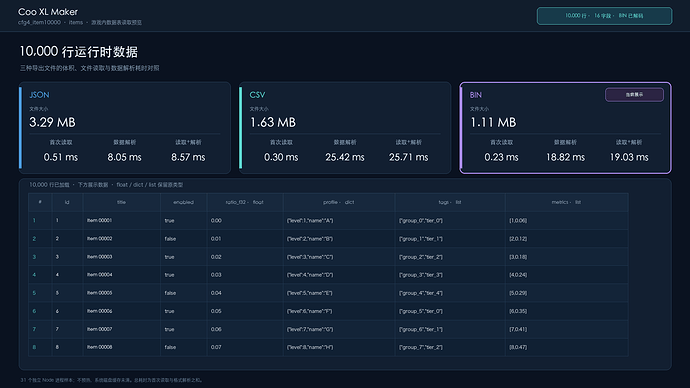Click the cfg4_item10000 breadcrumb text
The height and width of the screenshot is (388, 690).
tap(39, 22)
